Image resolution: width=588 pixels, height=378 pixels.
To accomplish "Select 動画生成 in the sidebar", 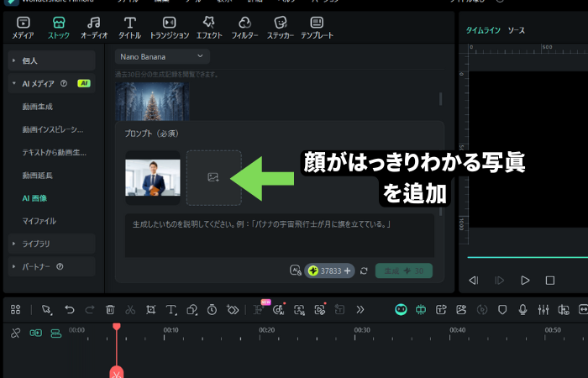I will pyautogui.click(x=38, y=107).
